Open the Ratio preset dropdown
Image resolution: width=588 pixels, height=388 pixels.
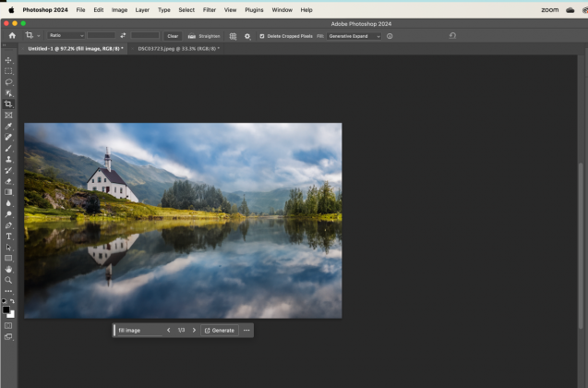point(66,36)
